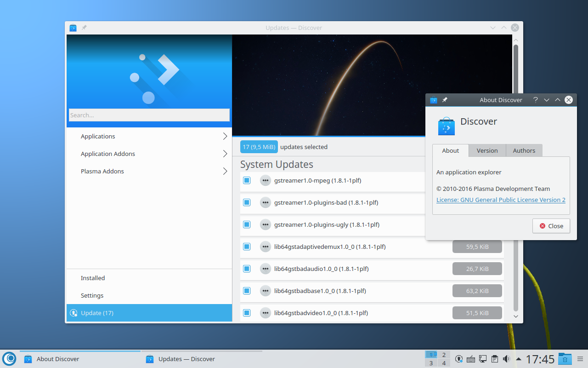The height and width of the screenshot is (368, 588).
Task: Expand the Applications category
Action: click(225, 136)
